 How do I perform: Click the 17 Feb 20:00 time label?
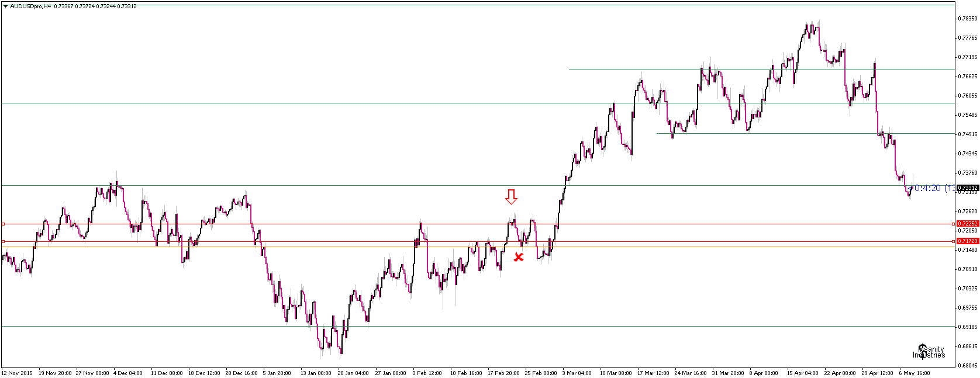click(x=503, y=373)
